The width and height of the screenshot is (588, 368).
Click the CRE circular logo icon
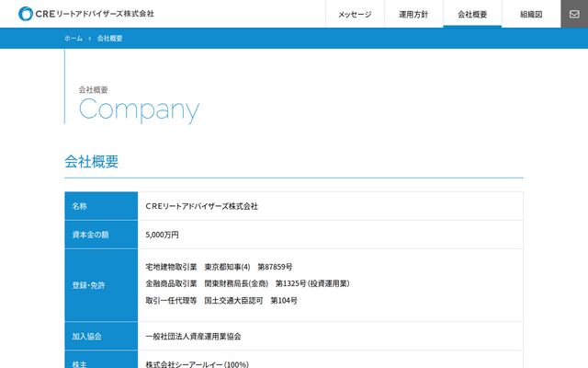tap(26, 14)
